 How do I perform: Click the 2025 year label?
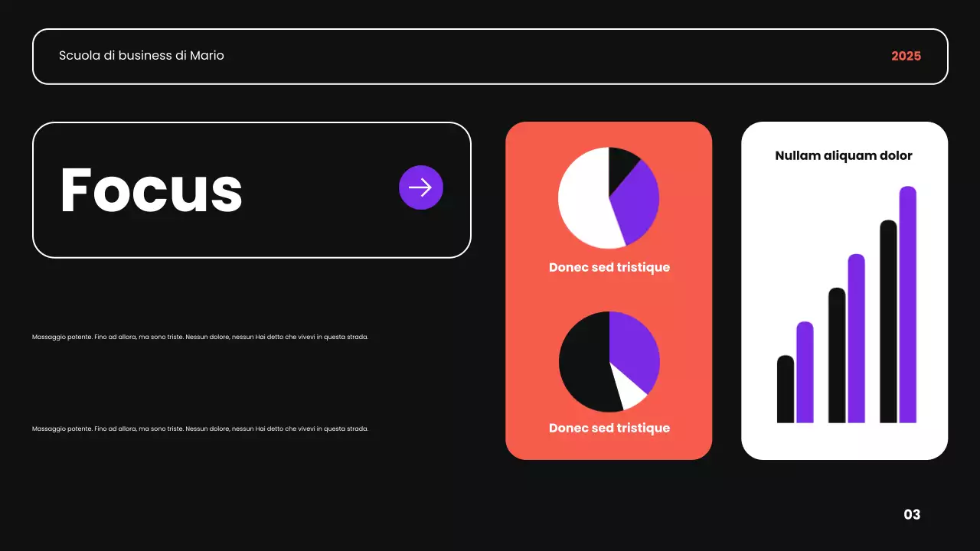tap(906, 56)
